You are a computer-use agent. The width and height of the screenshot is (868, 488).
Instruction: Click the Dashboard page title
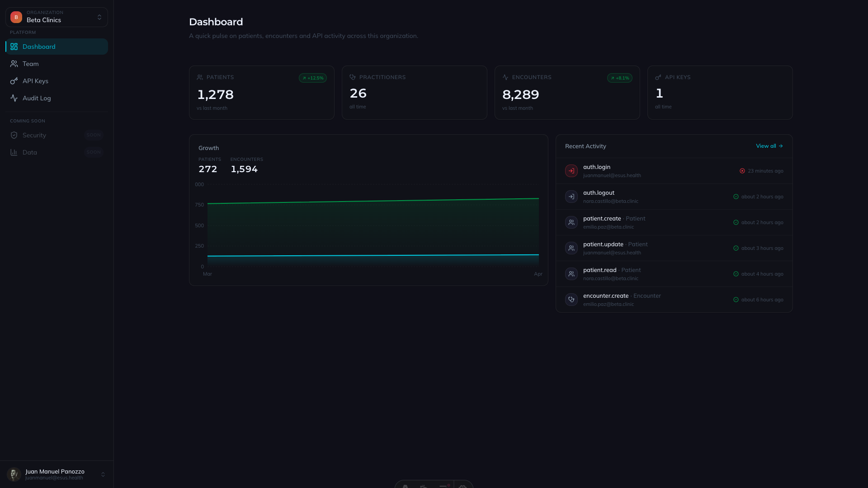tap(216, 22)
